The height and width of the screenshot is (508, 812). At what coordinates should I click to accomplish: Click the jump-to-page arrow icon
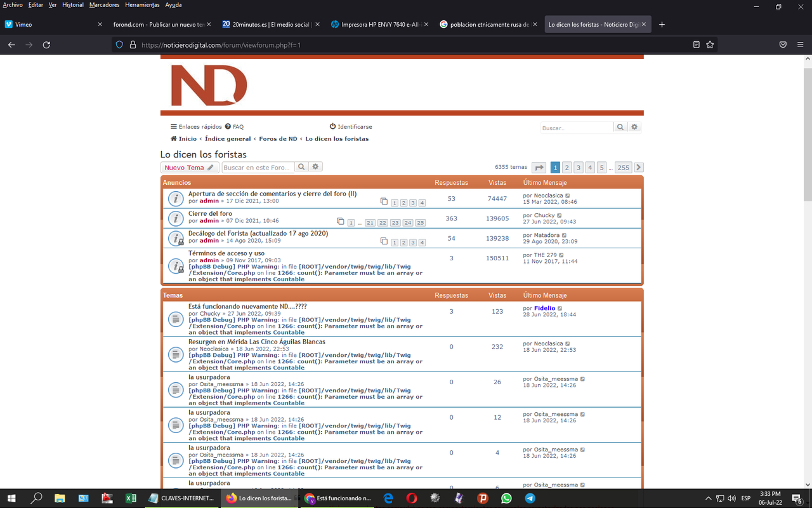[539, 168]
